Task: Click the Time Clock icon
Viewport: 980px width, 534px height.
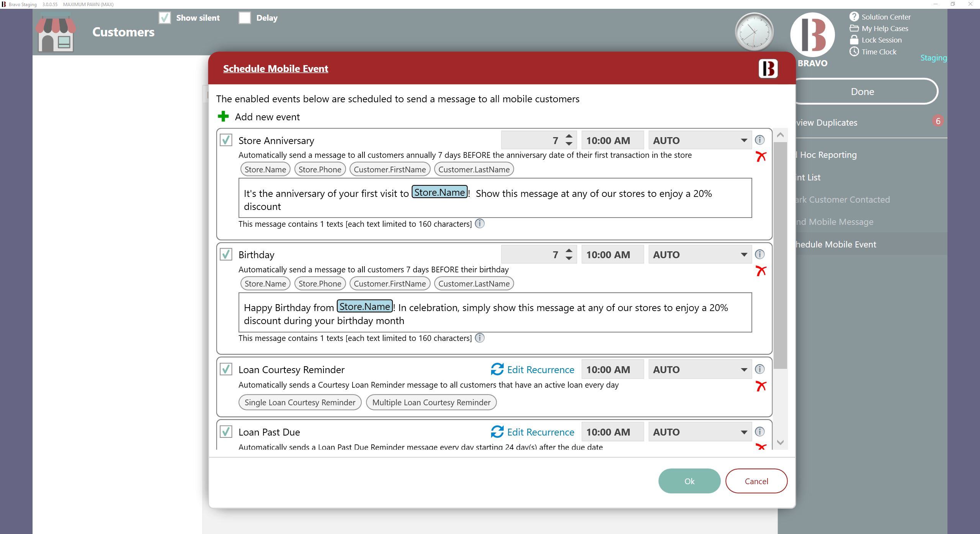Action: pyautogui.click(x=854, y=51)
